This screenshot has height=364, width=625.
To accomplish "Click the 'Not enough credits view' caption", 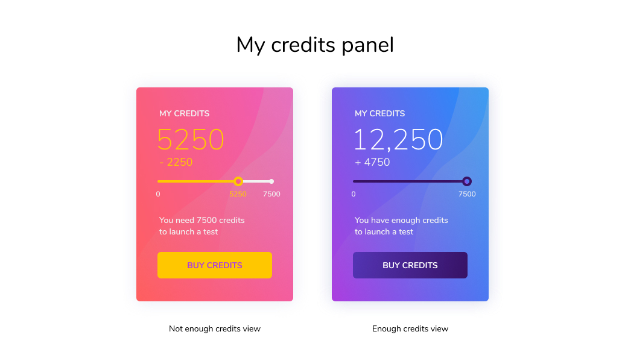I will coord(214,328).
